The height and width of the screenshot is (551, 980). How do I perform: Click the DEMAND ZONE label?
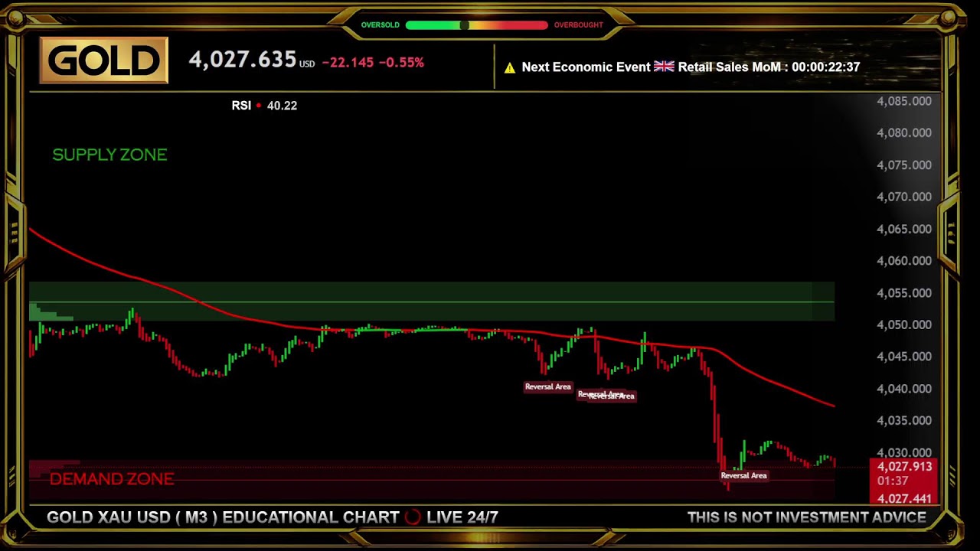pyautogui.click(x=112, y=479)
